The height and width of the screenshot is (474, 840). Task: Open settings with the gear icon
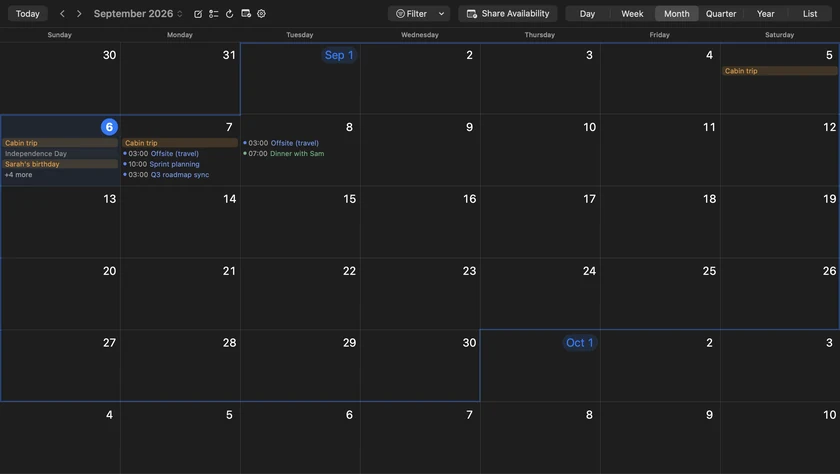coord(261,13)
